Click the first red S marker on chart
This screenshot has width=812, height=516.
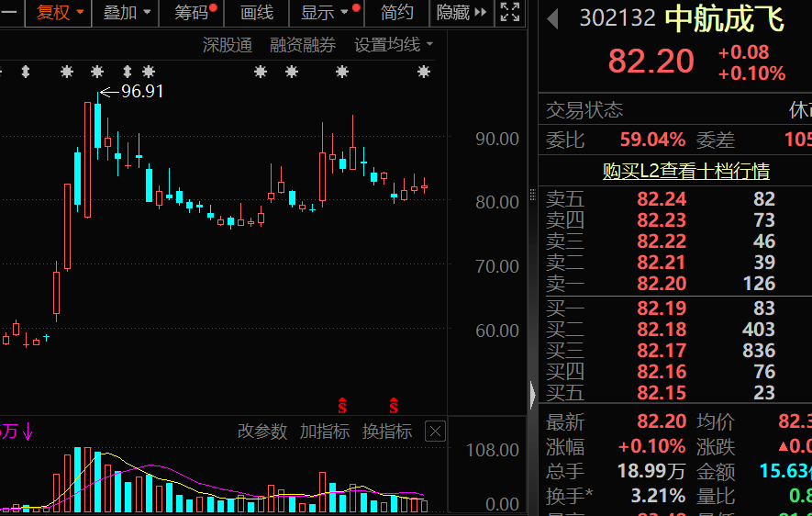click(x=343, y=405)
